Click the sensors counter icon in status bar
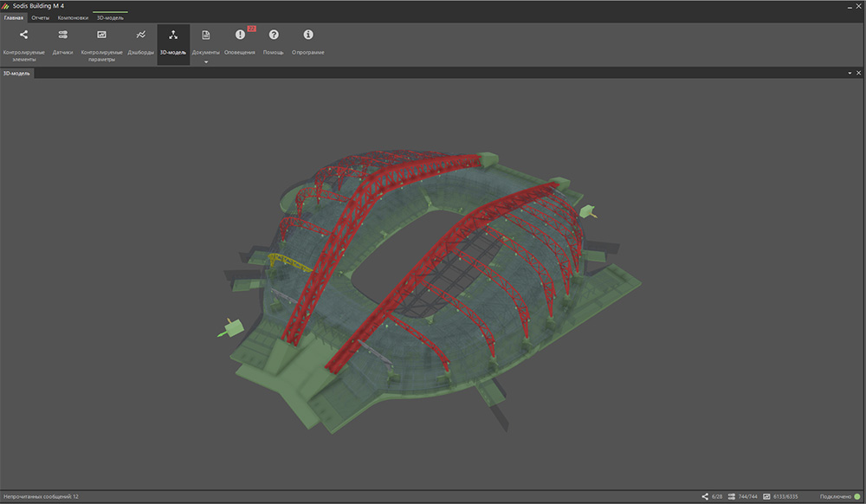Screen dimensions: 866x504 733,497
